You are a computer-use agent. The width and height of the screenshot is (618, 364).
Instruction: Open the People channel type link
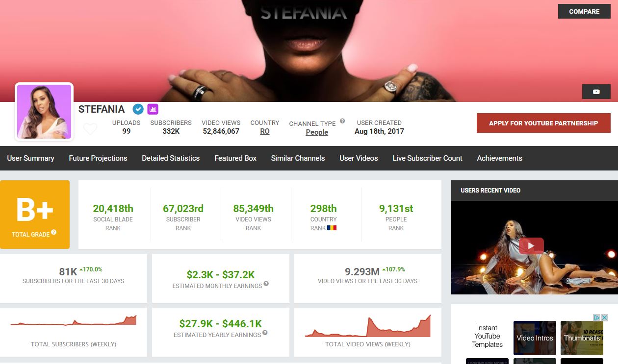317,132
